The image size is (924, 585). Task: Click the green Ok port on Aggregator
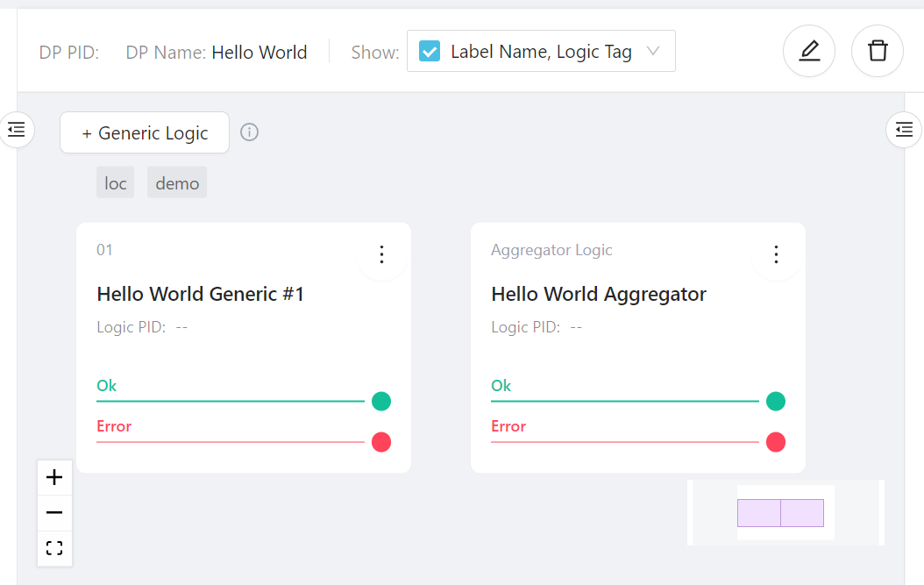tap(776, 402)
